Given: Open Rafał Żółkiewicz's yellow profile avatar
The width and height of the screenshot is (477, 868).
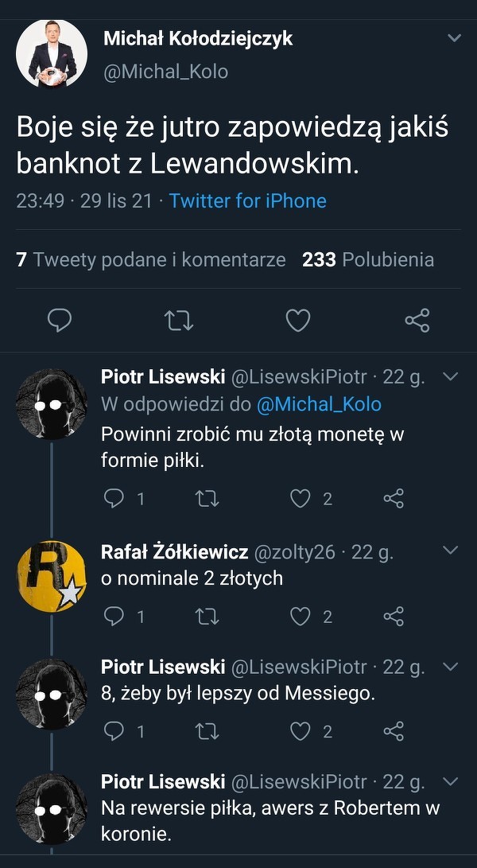Looking at the screenshot, I should [x=52, y=576].
